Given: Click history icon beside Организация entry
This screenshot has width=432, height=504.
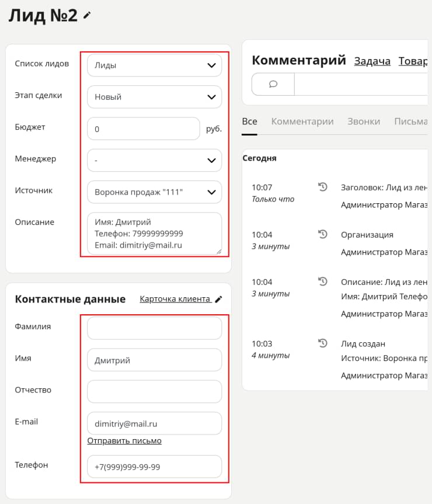Looking at the screenshot, I should pos(322,234).
